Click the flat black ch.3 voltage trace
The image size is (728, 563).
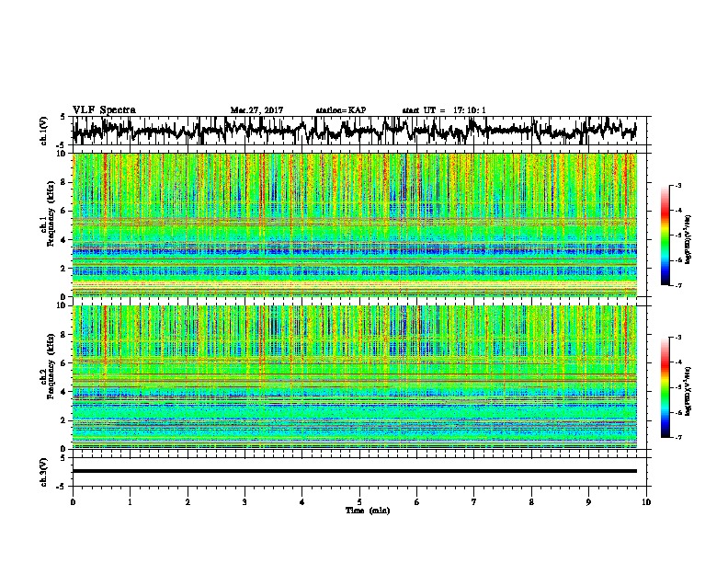pos(354,471)
